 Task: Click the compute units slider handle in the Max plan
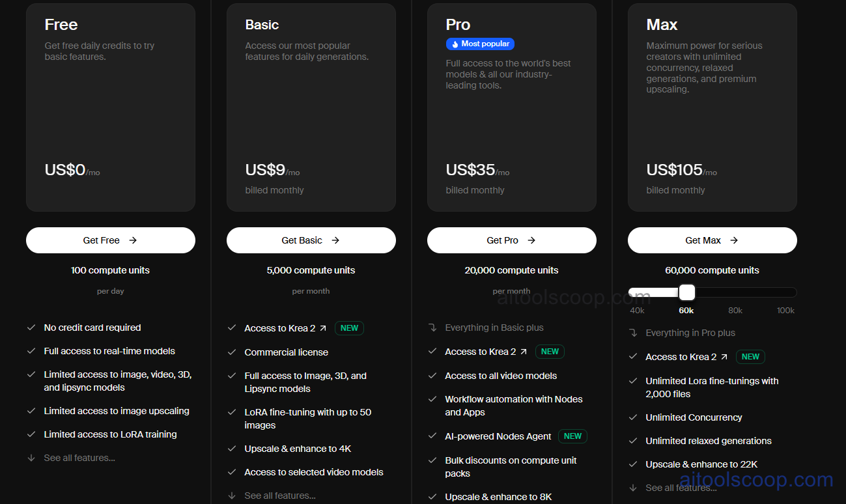[x=686, y=292]
